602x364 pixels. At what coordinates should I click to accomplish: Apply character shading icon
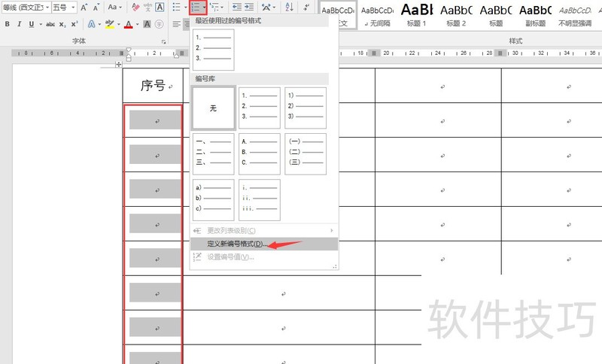[x=147, y=24]
